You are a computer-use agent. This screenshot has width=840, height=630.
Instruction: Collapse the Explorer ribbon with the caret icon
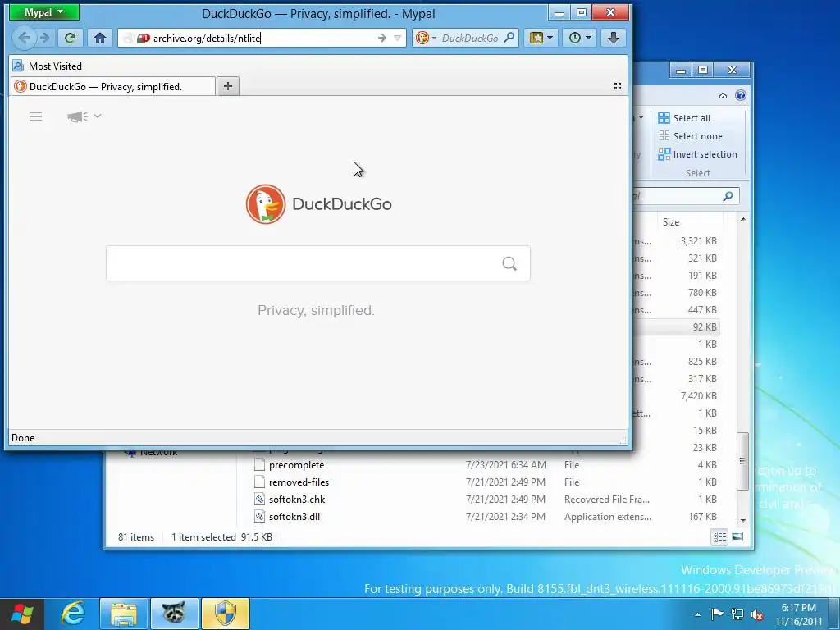pyautogui.click(x=723, y=95)
